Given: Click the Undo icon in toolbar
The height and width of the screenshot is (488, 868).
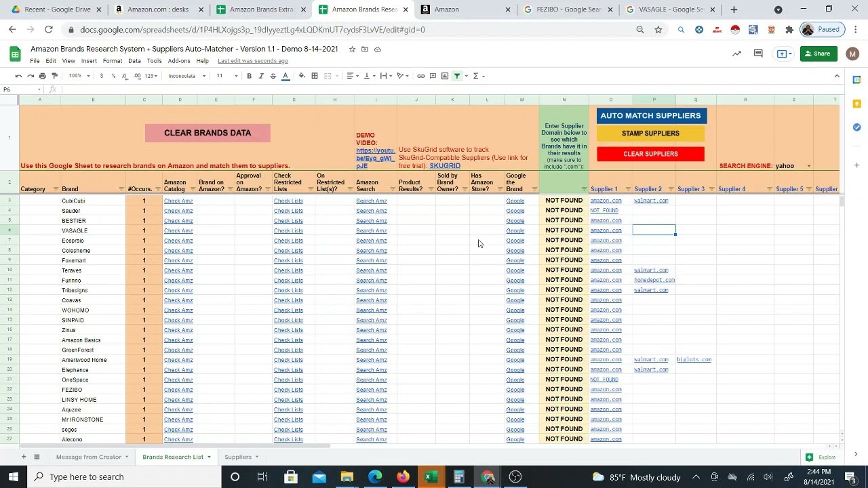Looking at the screenshot, I should tap(18, 76).
